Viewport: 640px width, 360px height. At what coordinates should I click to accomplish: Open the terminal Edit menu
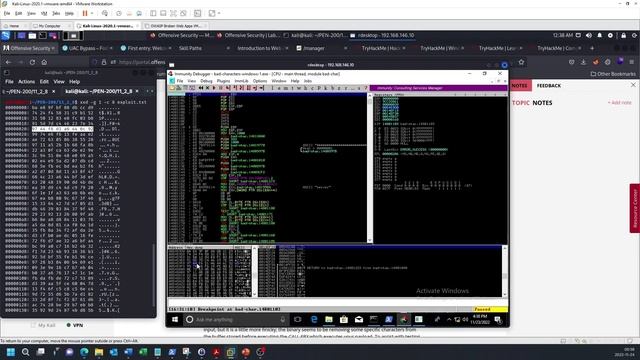pyautogui.click(x=44, y=82)
